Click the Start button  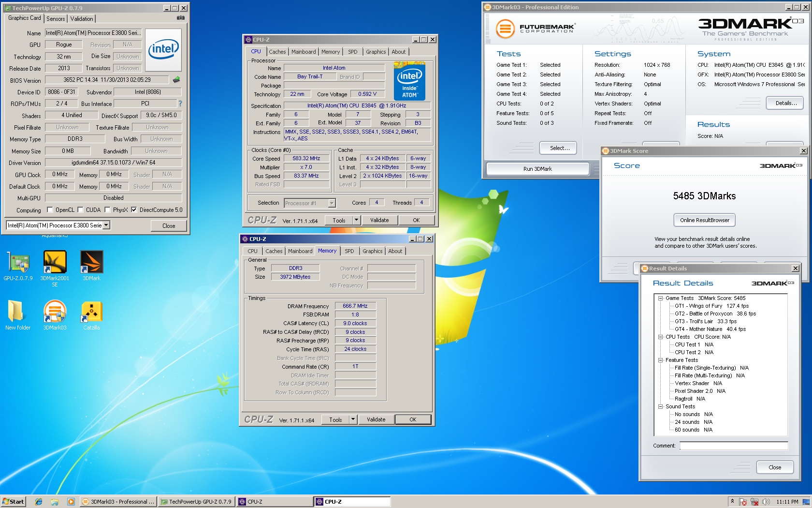click(14, 502)
